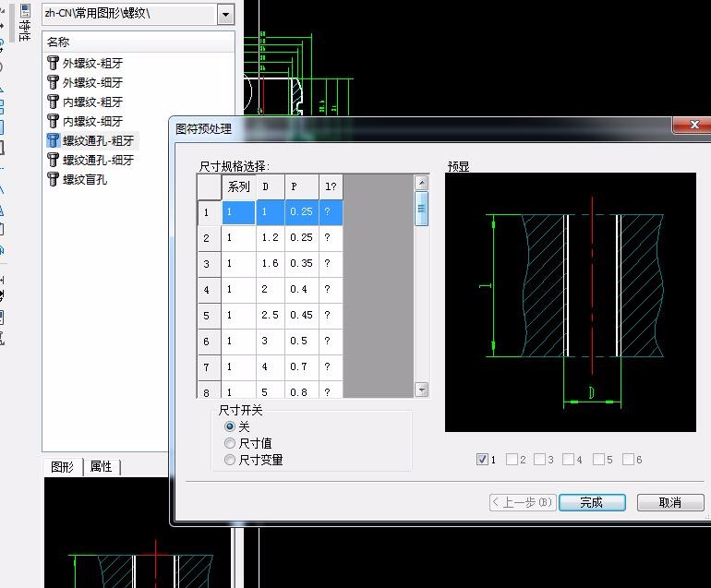Click the thread hole preview image in dialog
The height and width of the screenshot is (588, 711).
click(x=571, y=302)
